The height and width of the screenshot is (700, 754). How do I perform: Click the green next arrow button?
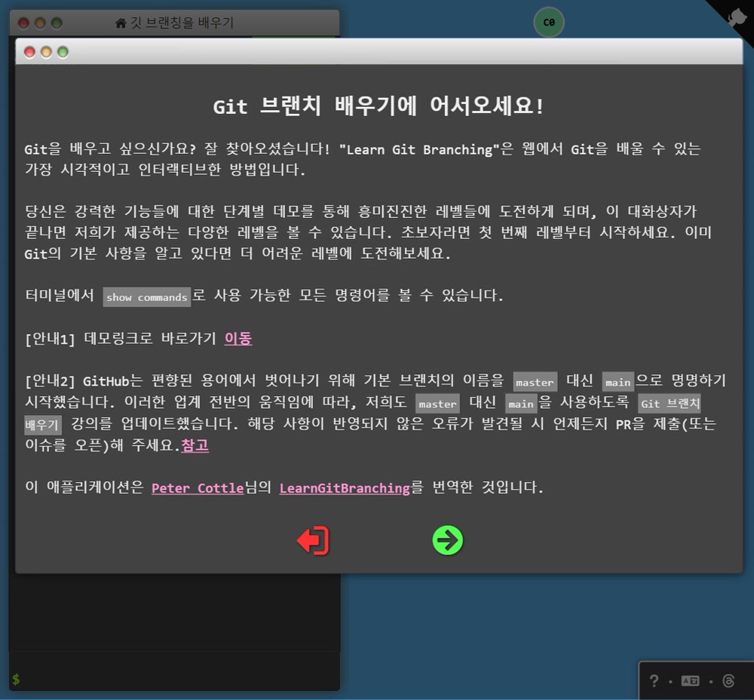click(447, 540)
